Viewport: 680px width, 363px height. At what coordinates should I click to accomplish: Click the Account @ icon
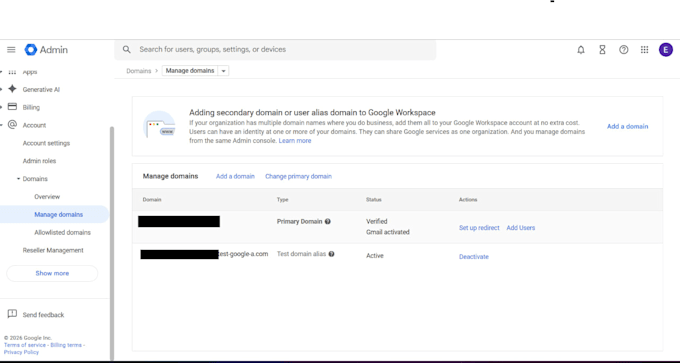(13, 125)
